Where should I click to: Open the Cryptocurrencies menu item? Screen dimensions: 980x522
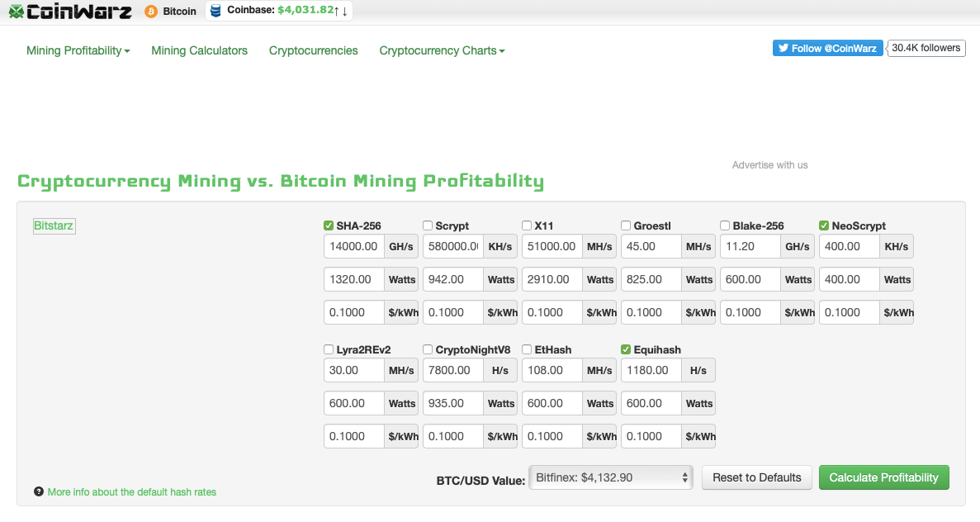313,50
